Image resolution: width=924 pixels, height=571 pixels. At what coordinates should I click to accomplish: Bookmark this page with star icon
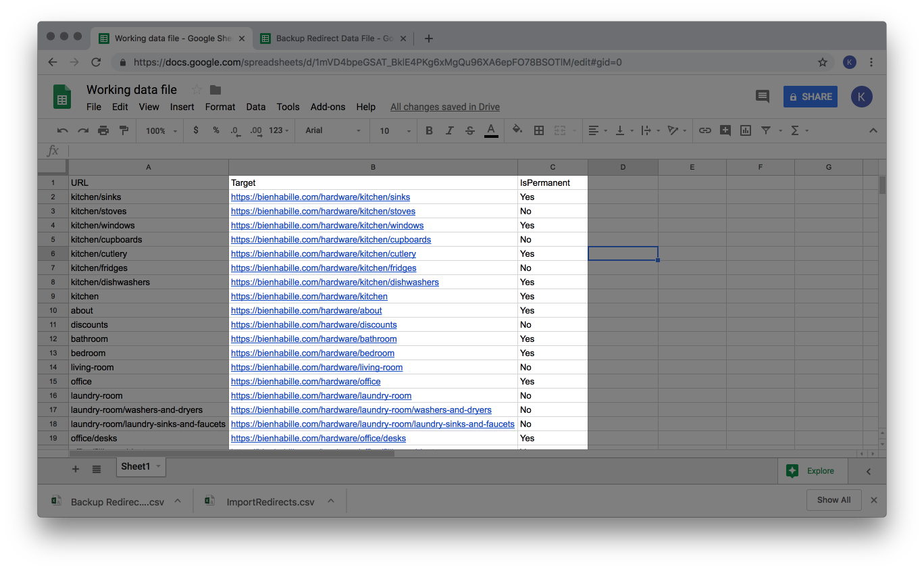(x=823, y=62)
